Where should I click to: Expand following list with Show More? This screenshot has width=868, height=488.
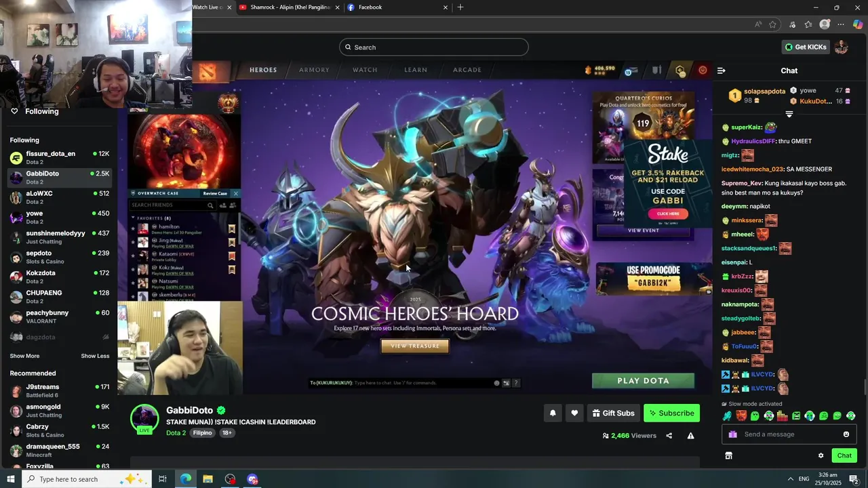coord(24,356)
